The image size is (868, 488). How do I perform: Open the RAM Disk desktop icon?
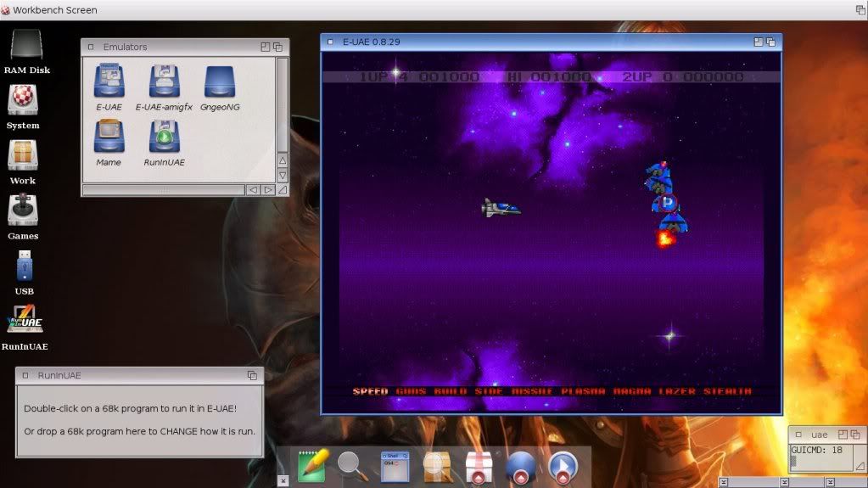(26, 44)
